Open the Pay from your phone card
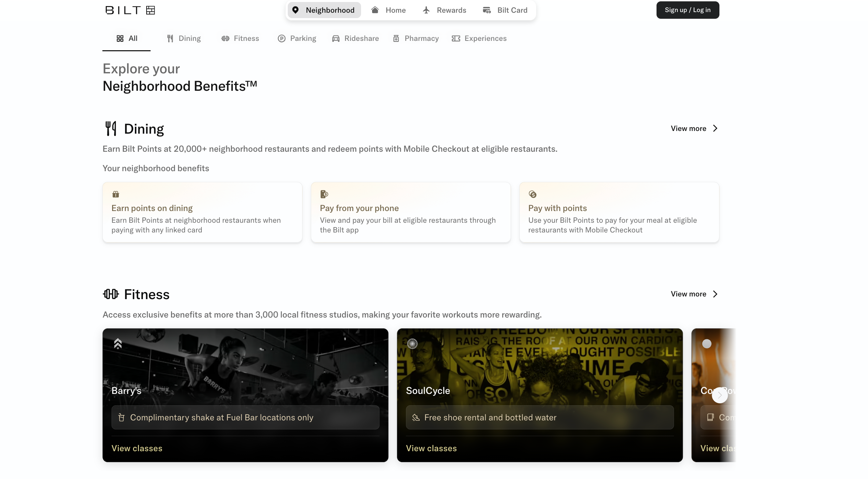This screenshot has height=479, width=868. (x=411, y=212)
